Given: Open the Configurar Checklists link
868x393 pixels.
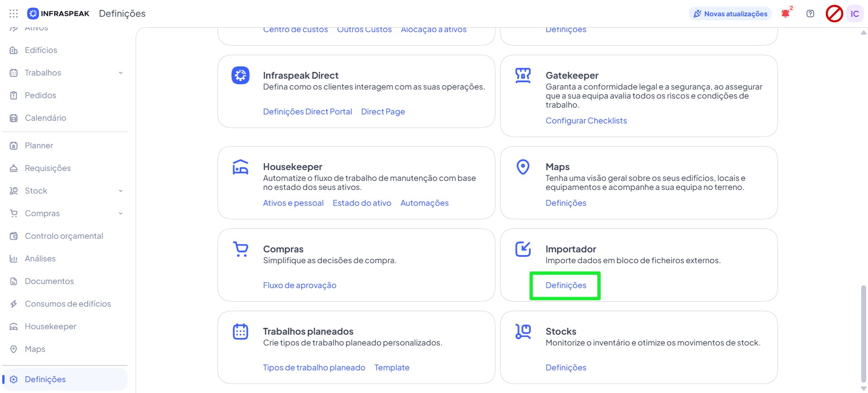Looking at the screenshot, I should tap(586, 121).
